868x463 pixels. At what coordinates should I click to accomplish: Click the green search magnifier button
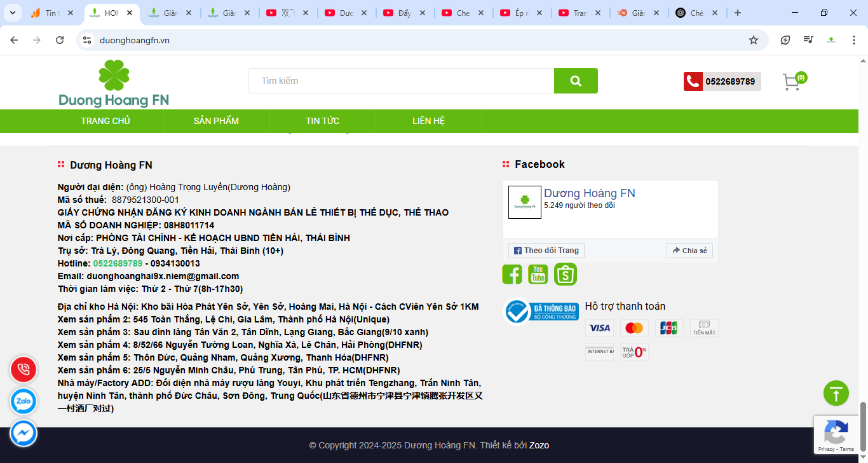coord(576,81)
